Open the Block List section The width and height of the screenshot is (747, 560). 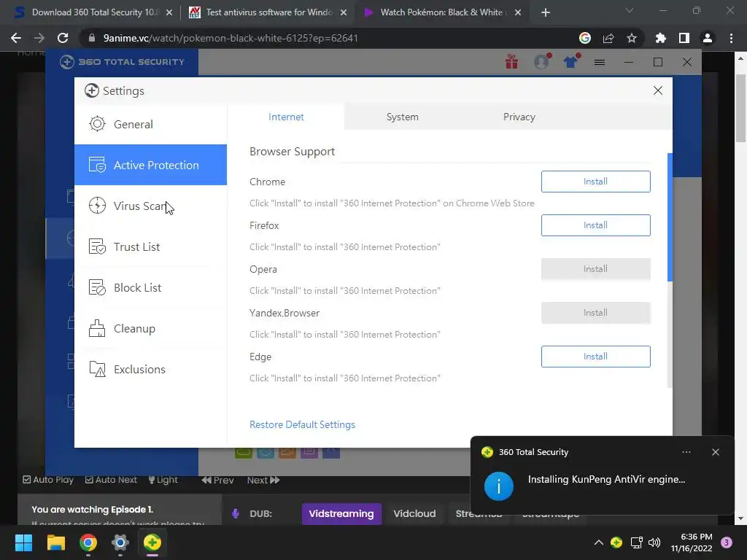150,287
